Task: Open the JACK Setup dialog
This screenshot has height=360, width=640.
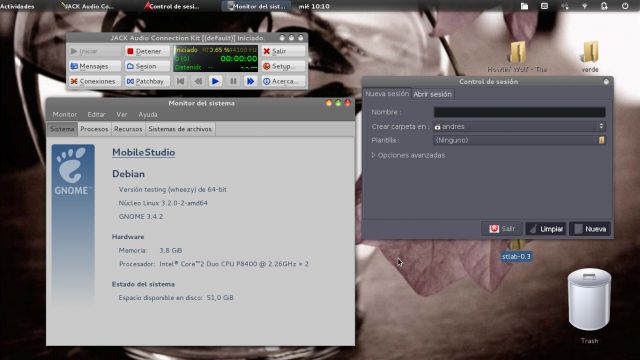Action: pos(283,66)
